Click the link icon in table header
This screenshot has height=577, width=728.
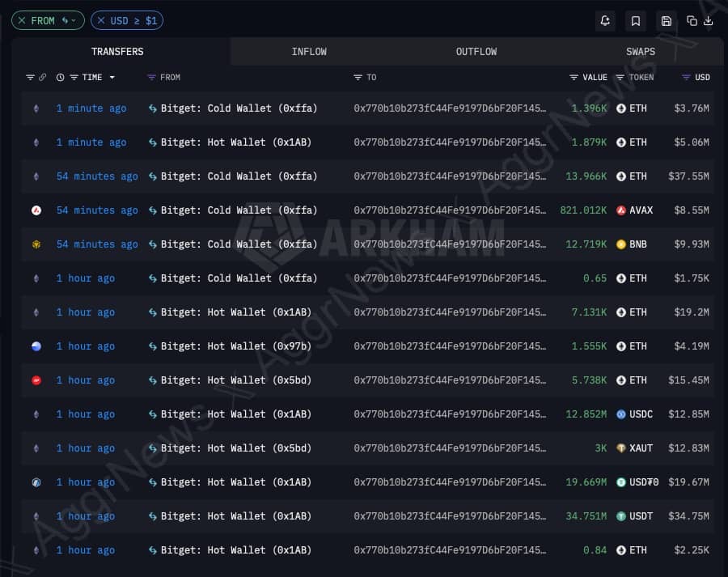42,78
